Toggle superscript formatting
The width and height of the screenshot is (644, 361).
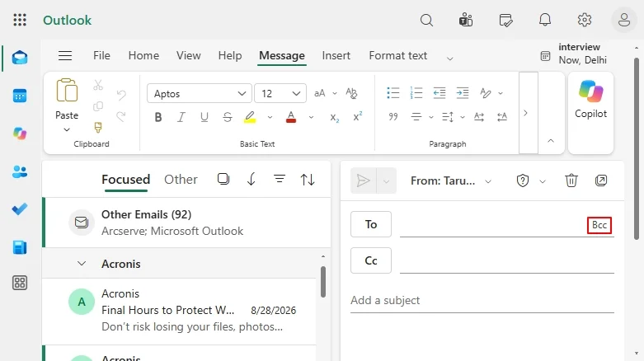(357, 117)
